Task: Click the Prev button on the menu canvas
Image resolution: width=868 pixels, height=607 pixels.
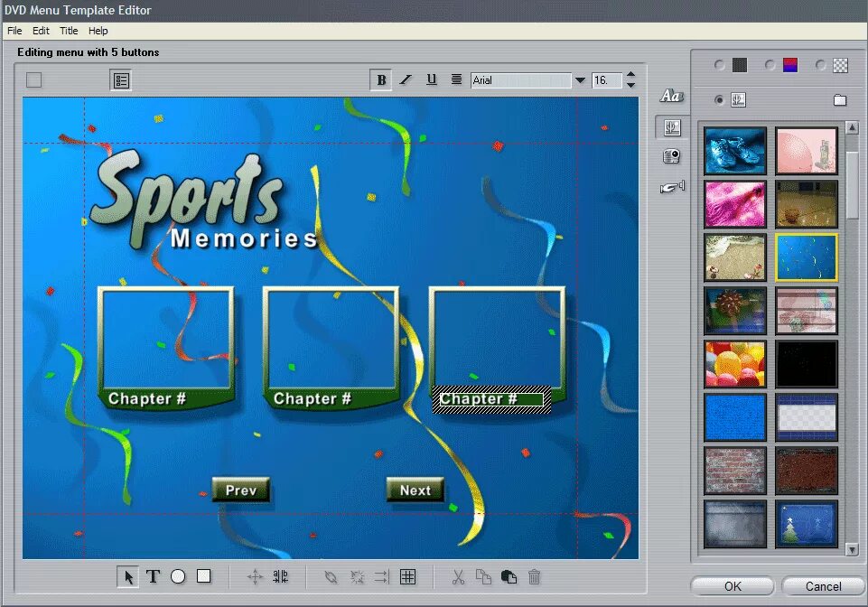Action: pyautogui.click(x=241, y=490)
